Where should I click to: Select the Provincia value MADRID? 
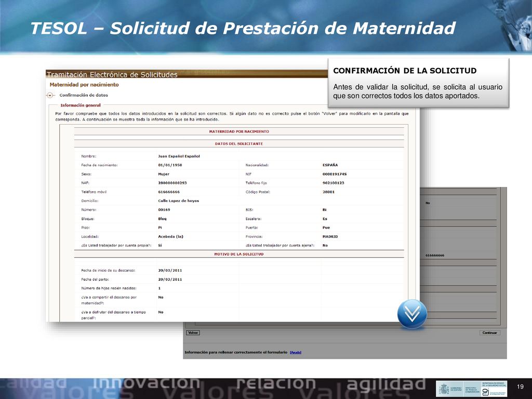point(330,236)
